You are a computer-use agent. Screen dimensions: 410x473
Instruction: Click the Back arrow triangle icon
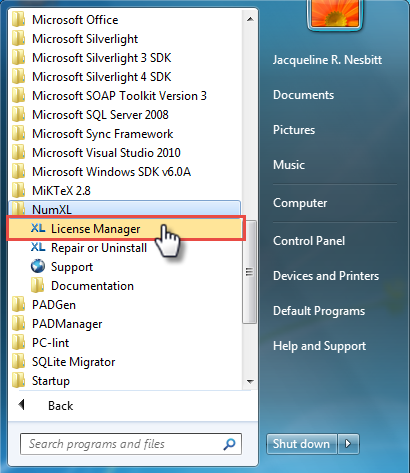[x=22, y=405]
